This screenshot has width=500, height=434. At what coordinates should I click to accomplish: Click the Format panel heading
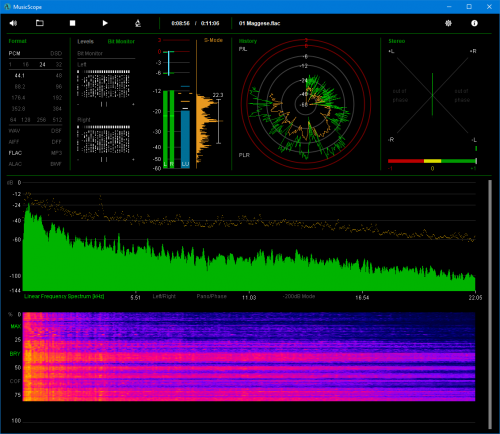pos(17,41)
